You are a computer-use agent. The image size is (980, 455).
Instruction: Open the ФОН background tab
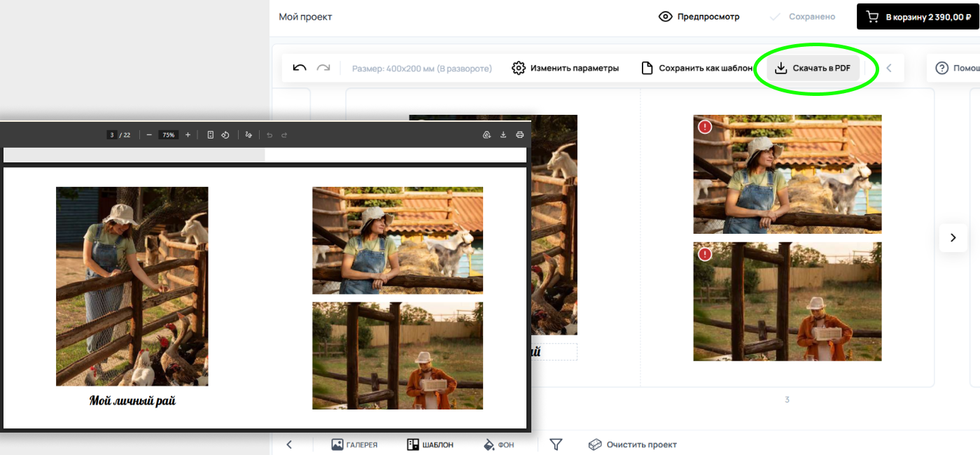pyautogui.click(x=499, y=444)
